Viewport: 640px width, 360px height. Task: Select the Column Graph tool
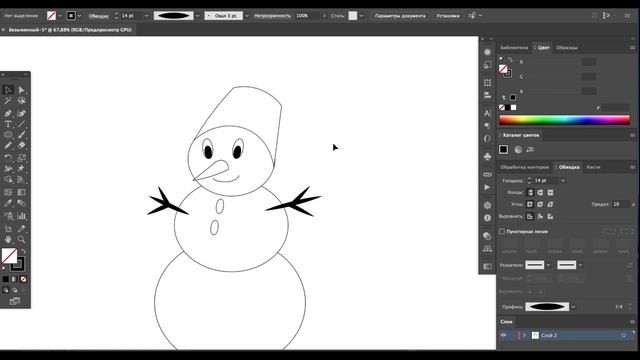(22, 216)
